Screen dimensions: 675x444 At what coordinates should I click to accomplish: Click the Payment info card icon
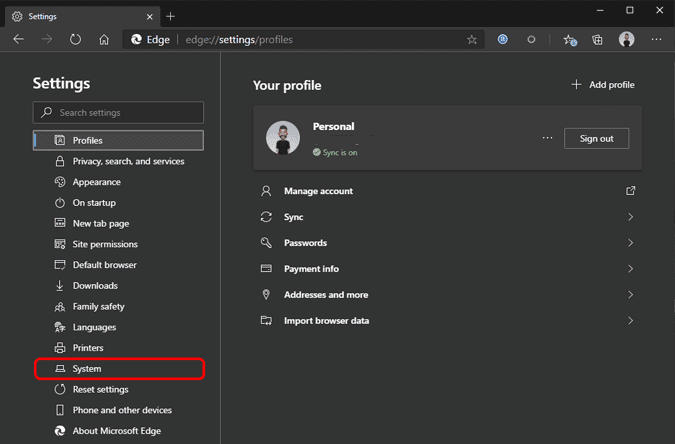pyautogui.click(x=266, y=269)
